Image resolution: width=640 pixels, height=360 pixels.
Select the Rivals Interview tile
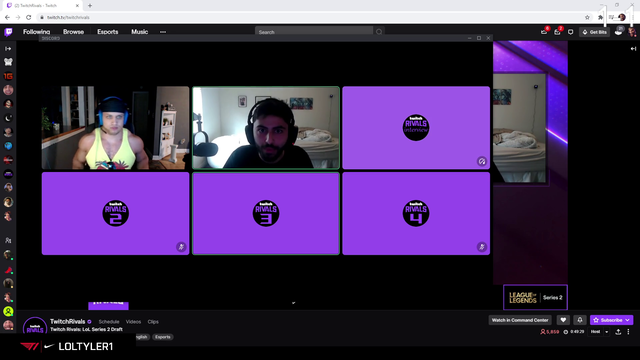(416, 128)
